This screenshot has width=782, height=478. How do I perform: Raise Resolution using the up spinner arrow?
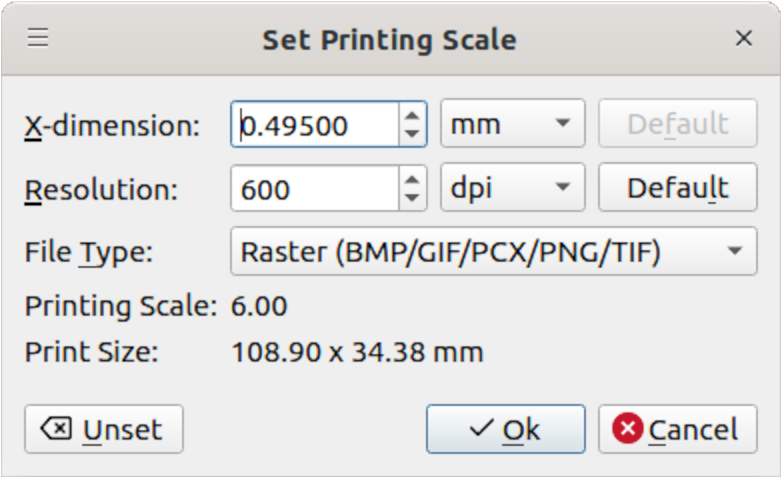pos(412,178)
